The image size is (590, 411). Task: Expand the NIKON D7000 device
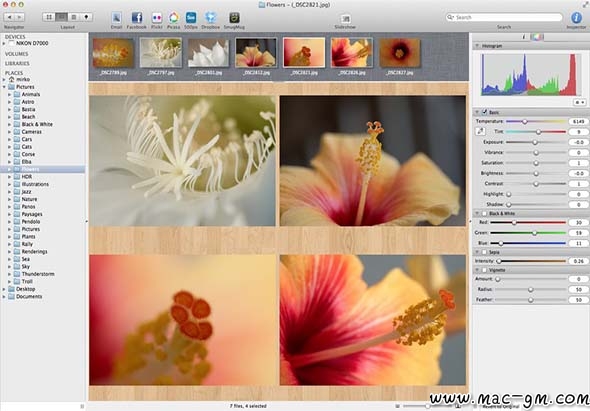pos(4,44)
